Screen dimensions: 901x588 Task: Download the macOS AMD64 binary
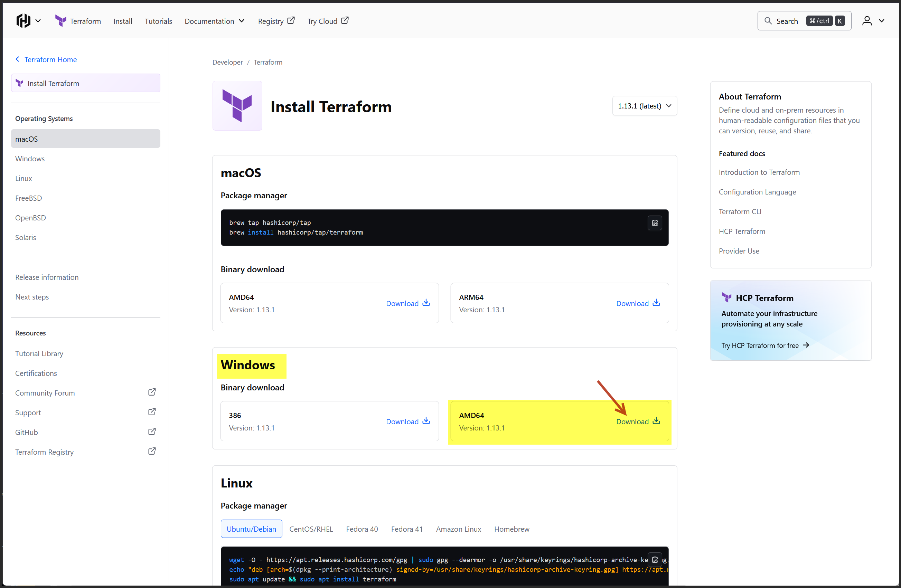[x=408, y=303]
